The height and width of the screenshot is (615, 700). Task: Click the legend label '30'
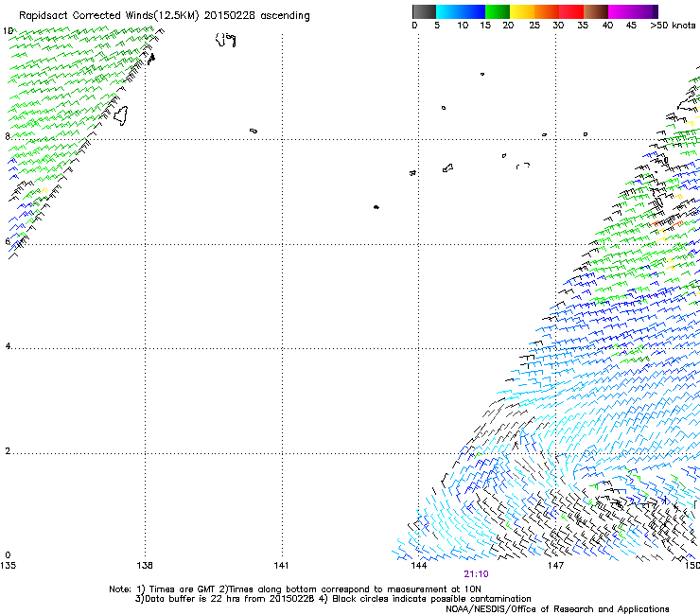click(558, 26)
